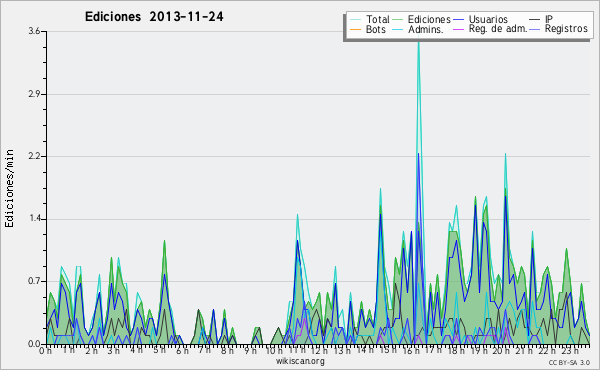
Task: Click the "0.7" y-axis label
Action: pos(34,281)
